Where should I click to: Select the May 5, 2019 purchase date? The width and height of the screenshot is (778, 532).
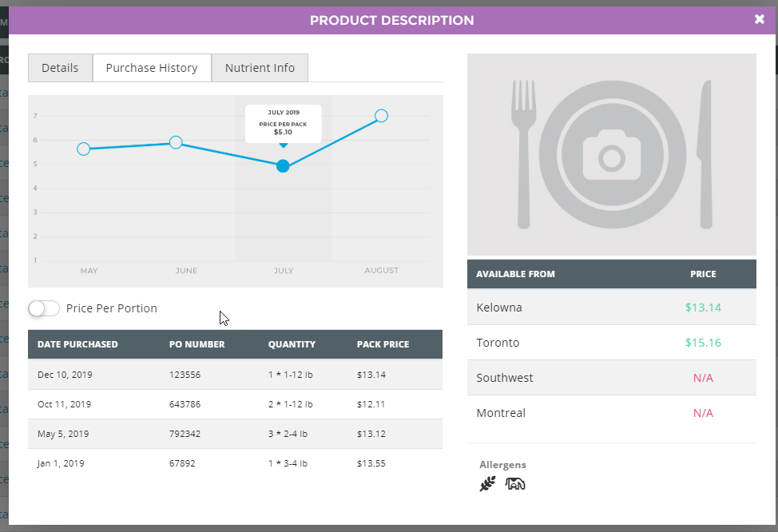pyautogui.click(x=63, y=434)
